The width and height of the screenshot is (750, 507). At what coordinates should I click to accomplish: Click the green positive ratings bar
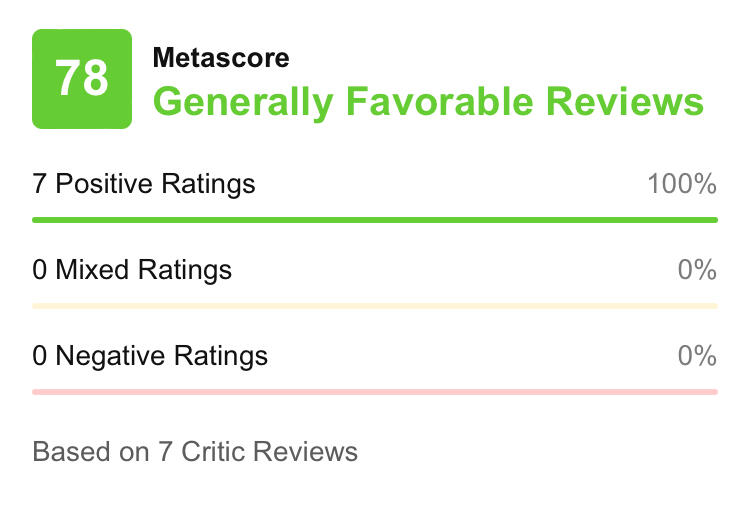tap(375, 220)
